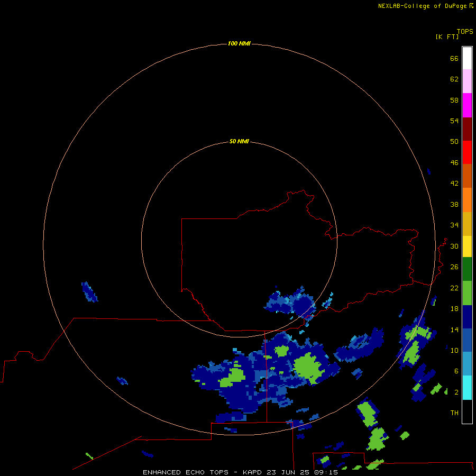Click the legend value 30
The height and width of the screenshot is (476, 476).
[454, 246]
